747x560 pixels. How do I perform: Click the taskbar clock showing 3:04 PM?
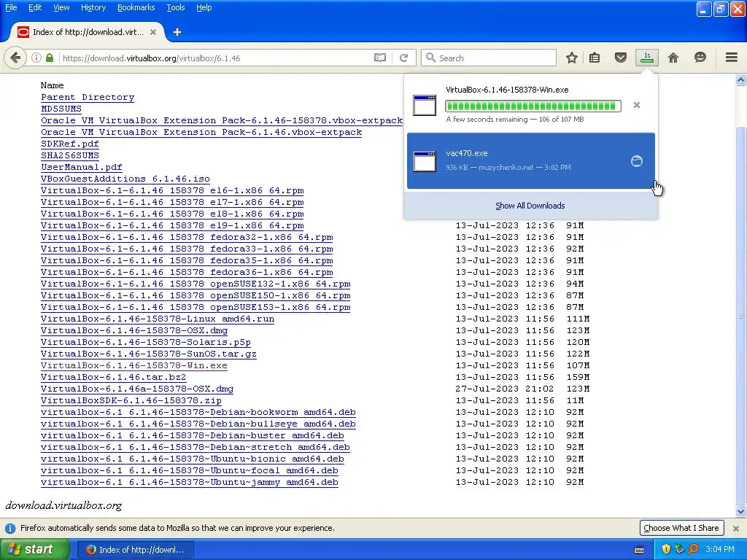coord(720,550)
